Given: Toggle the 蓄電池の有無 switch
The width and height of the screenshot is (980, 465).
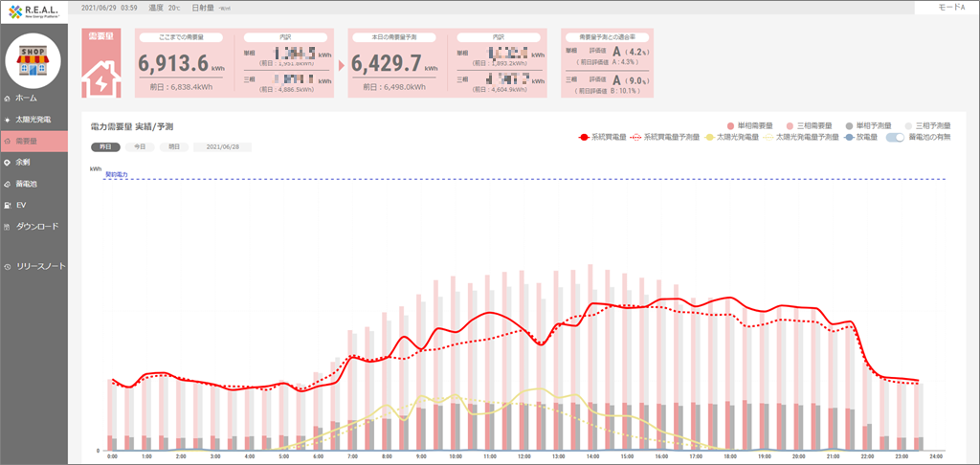Looking at the screenshot, I should pos(895,138).
